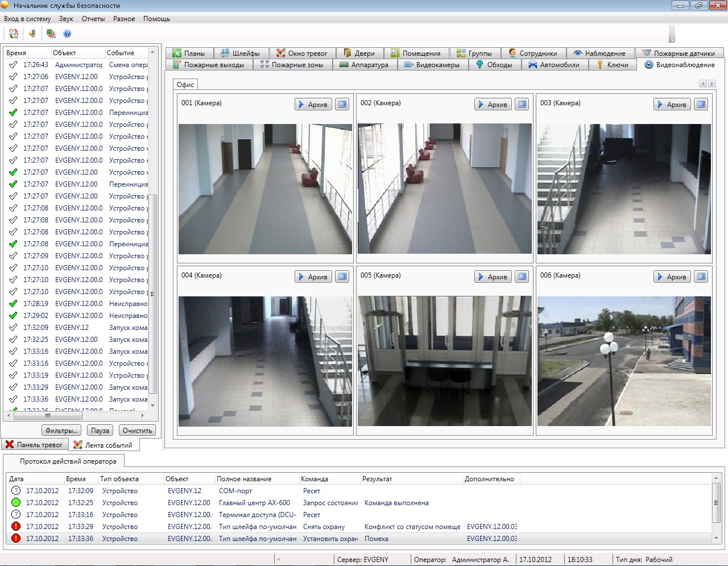Screen dimensions: 728x566
Task: Open Архив for camera 002
Action: coord(493,104)
